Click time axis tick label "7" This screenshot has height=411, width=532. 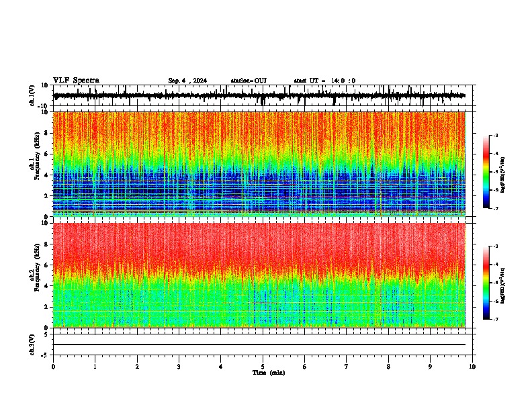[347, 367]
